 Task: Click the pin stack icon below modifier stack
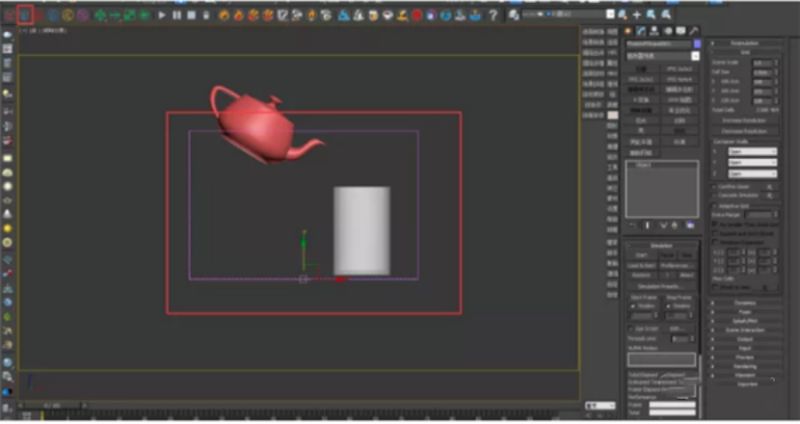click(x=633, y=225)
